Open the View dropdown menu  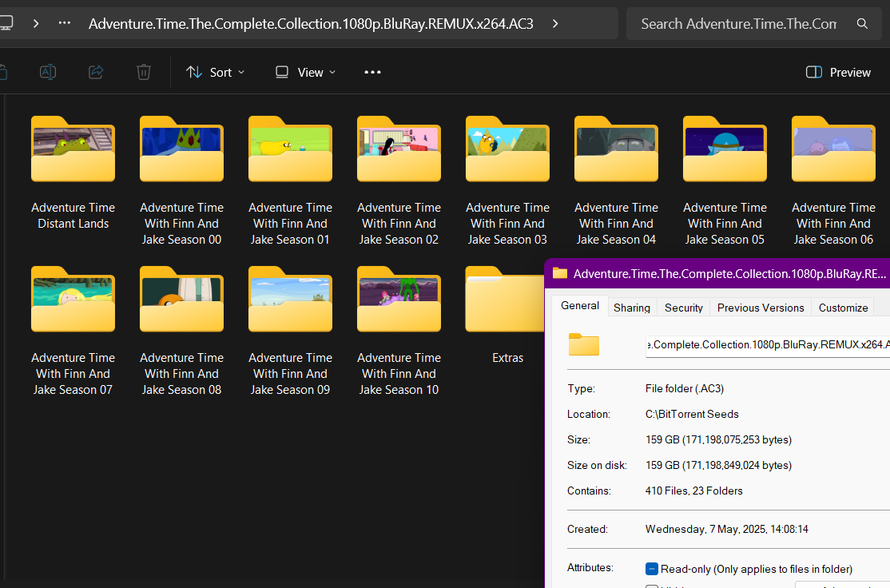click(305, 72)
